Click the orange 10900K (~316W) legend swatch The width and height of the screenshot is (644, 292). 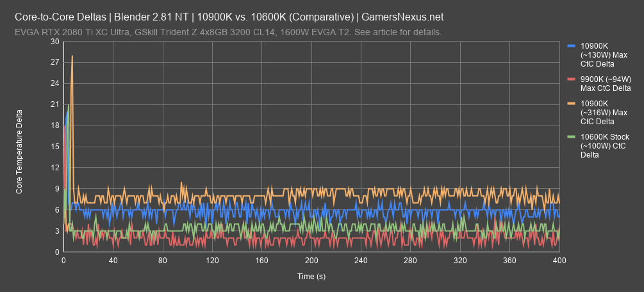coord(572,103)
